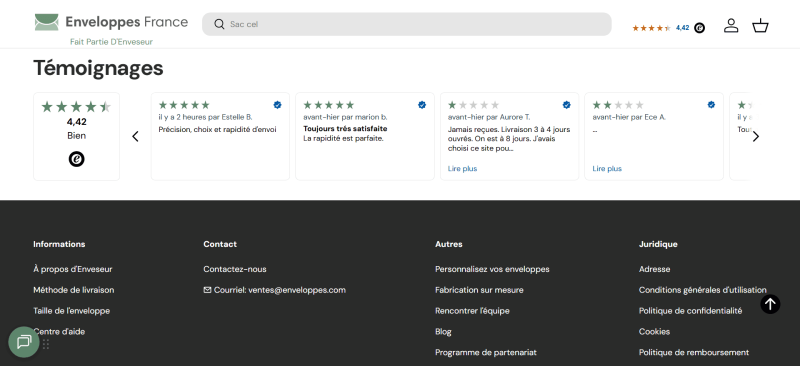800x366 pixels.
Task: Click the overall 4,42 star rating summary
Action: 77,107
